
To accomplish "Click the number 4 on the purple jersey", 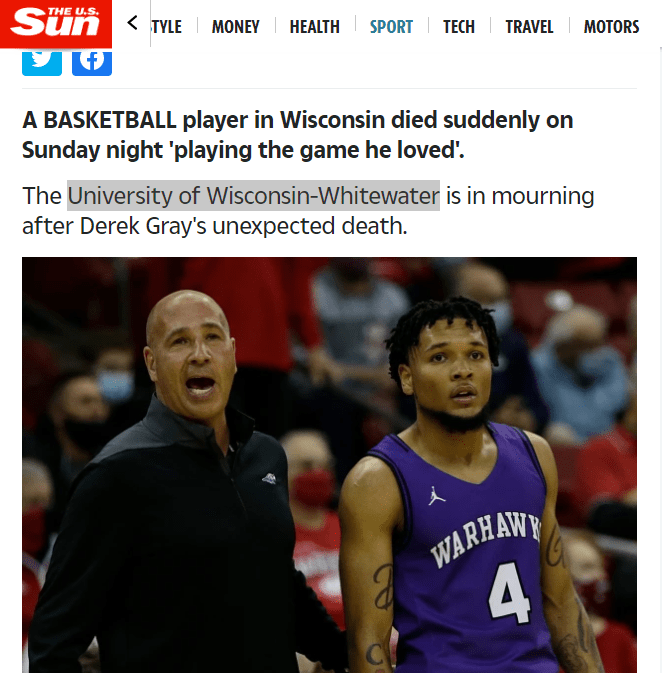I will pos(509,592).
